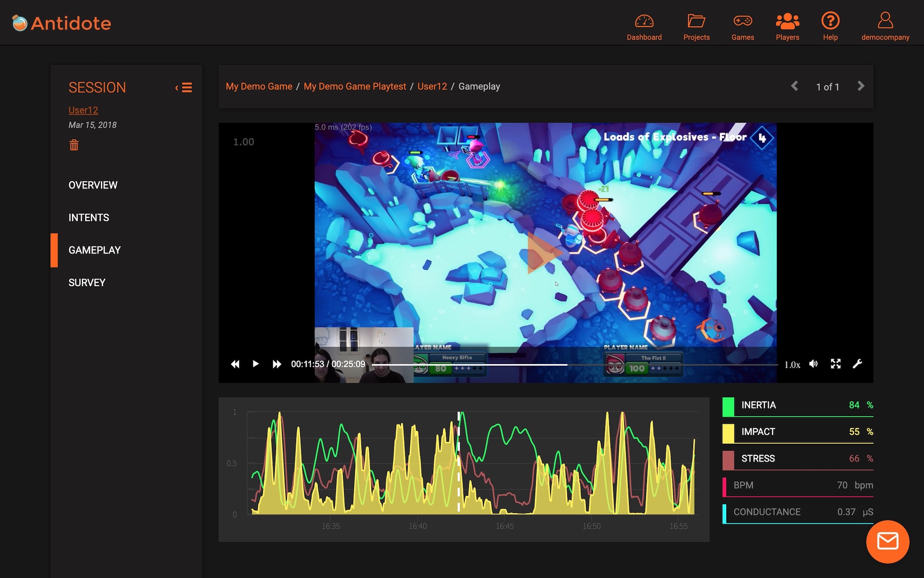The height and width of the screenshot is (578, 924).
Task: Open the Games controller icon
Action: [x=743, y=21]
